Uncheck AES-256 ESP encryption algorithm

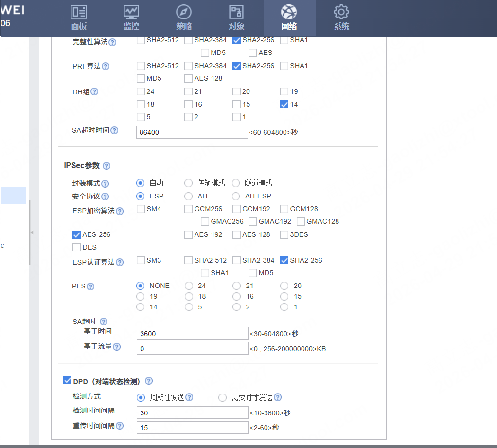(x=76, y=234)
